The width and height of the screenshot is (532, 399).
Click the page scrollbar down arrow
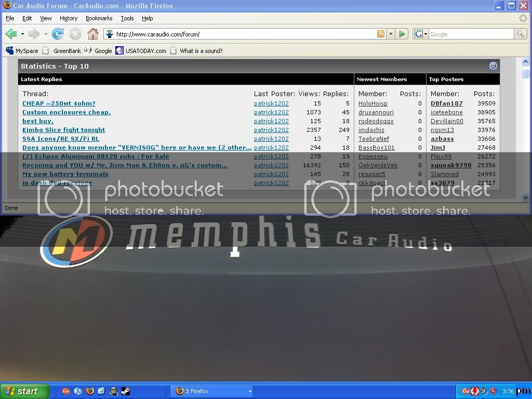coord(525,197)
